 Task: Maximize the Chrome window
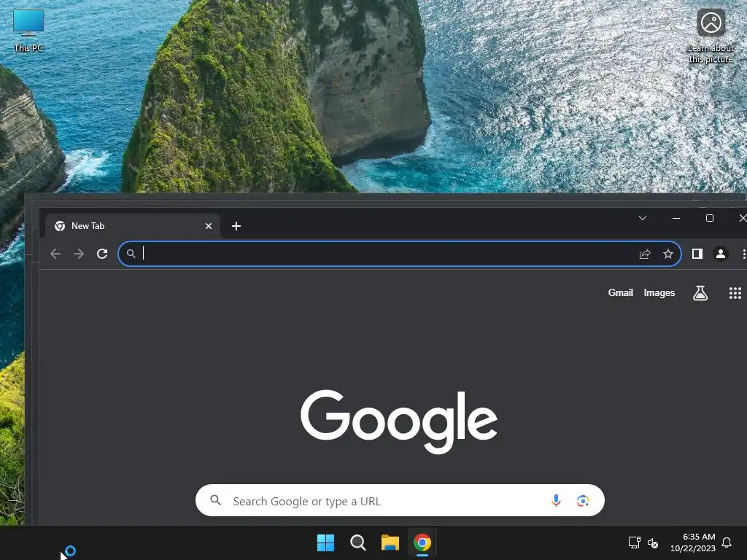pos(709,218)
